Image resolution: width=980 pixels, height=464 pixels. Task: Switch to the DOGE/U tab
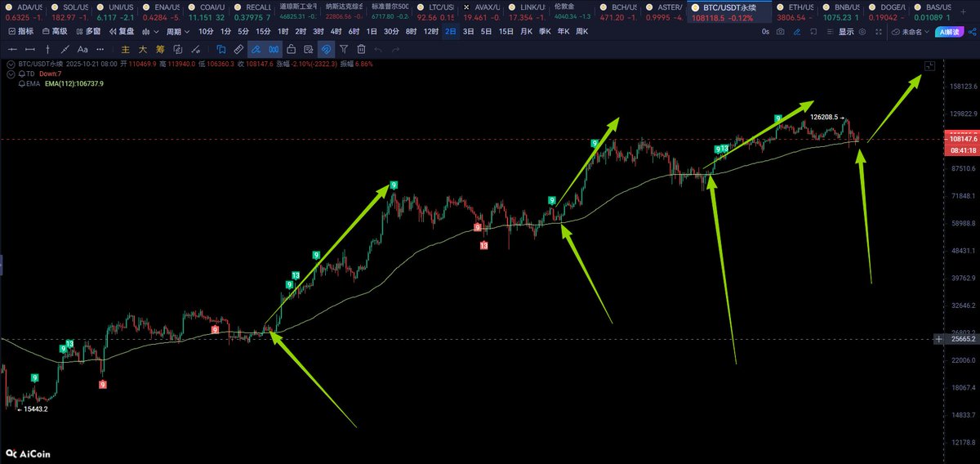pos(889,11)
